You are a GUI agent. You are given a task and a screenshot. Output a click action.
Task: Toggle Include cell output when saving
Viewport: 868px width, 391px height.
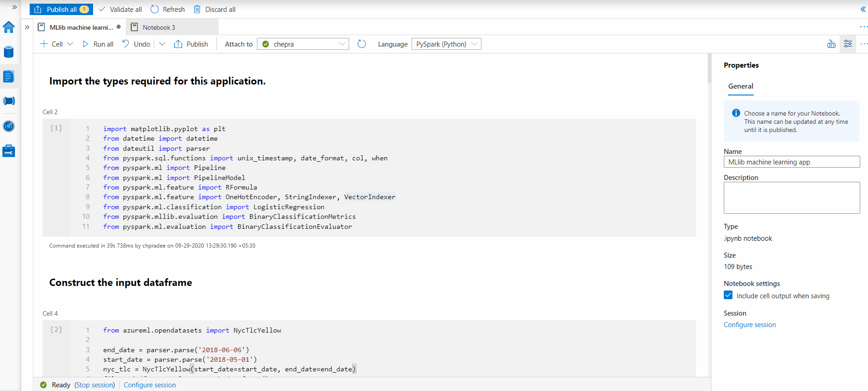[728, 296]
